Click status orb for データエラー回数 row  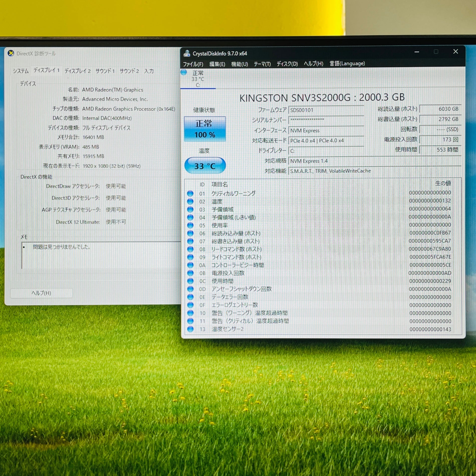point(190,297)
